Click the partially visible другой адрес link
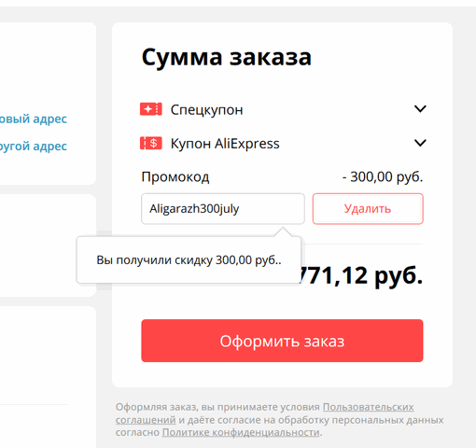The height and width of the screenshot is (448, 476). [34, 146]
